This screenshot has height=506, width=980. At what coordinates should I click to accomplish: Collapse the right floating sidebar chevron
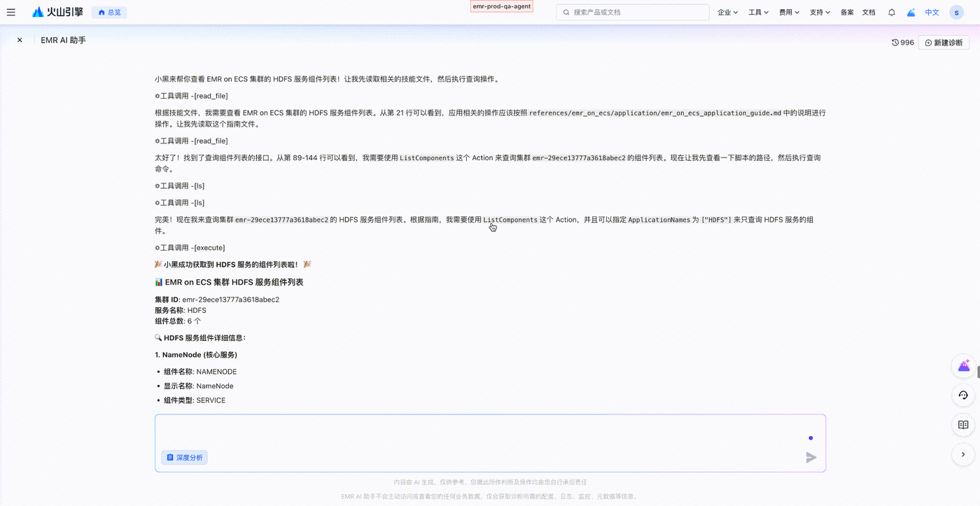click(x=963, y=454)
